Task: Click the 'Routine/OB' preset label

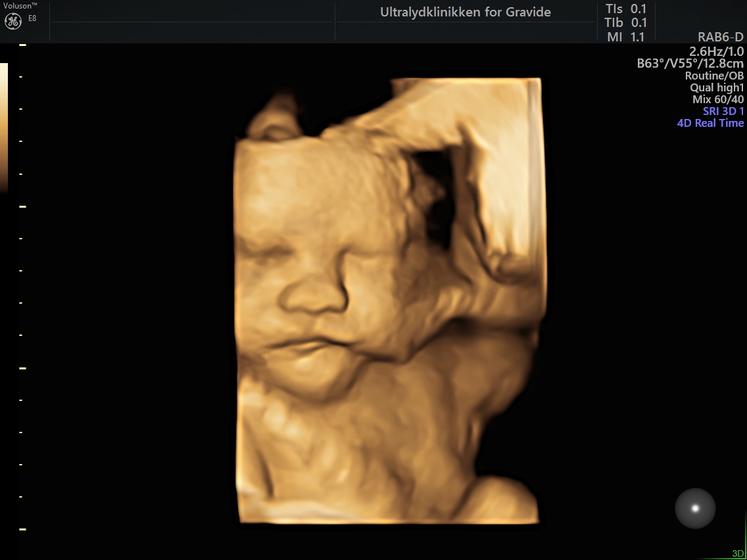Action: 714,76
